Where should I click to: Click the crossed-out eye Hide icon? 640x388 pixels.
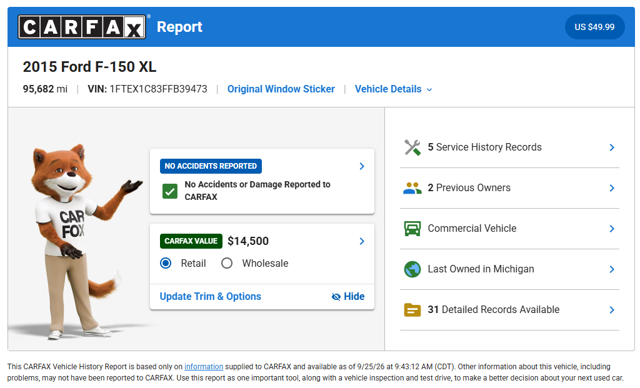[x=336, y=297]
